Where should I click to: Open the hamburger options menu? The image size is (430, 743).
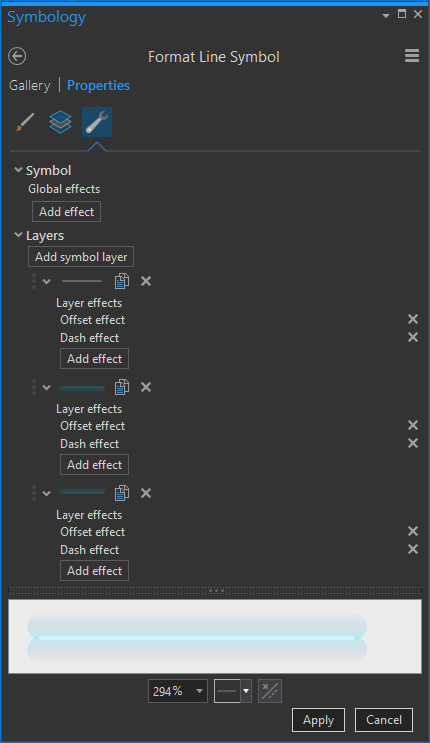point(412,56)
